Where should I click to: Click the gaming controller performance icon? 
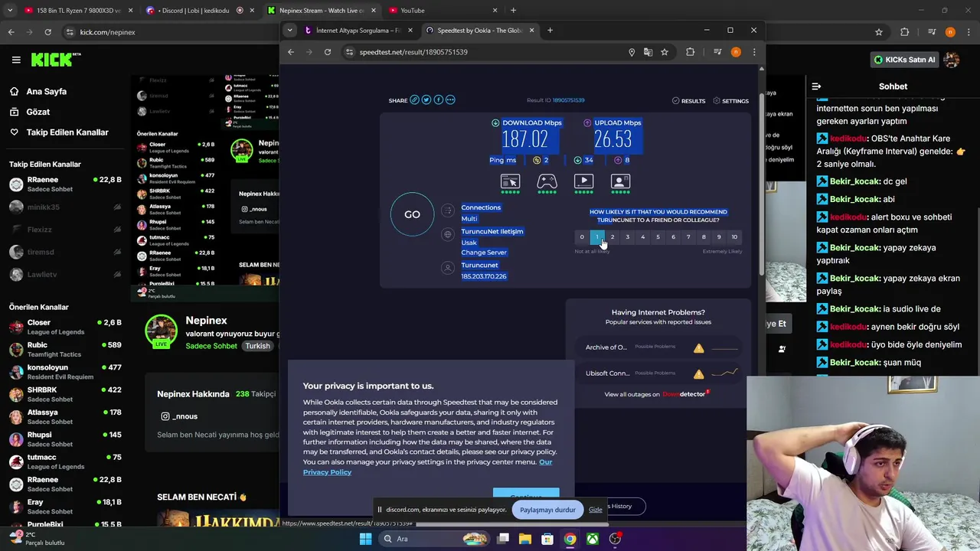point(547,181)
